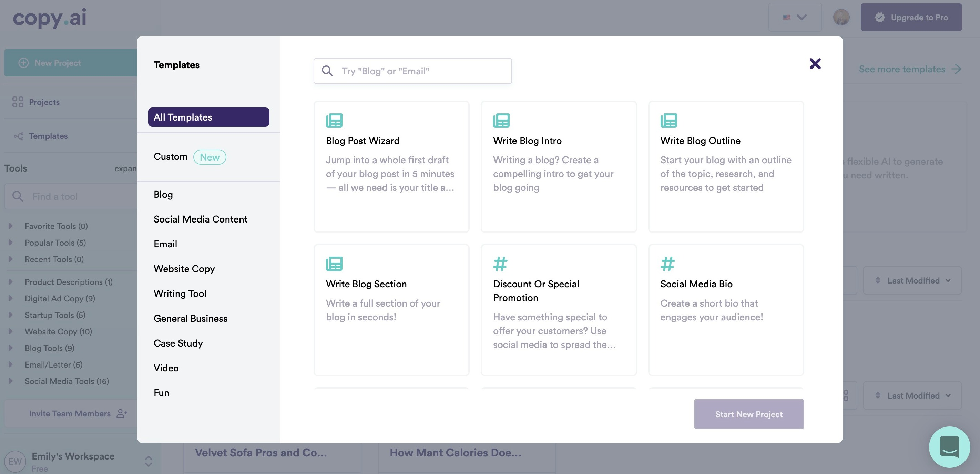Image resolution: width=980 pixels, height=474 pixels.
Task: Click the Upgrade to Pro button
Action: tap(911, 17)
